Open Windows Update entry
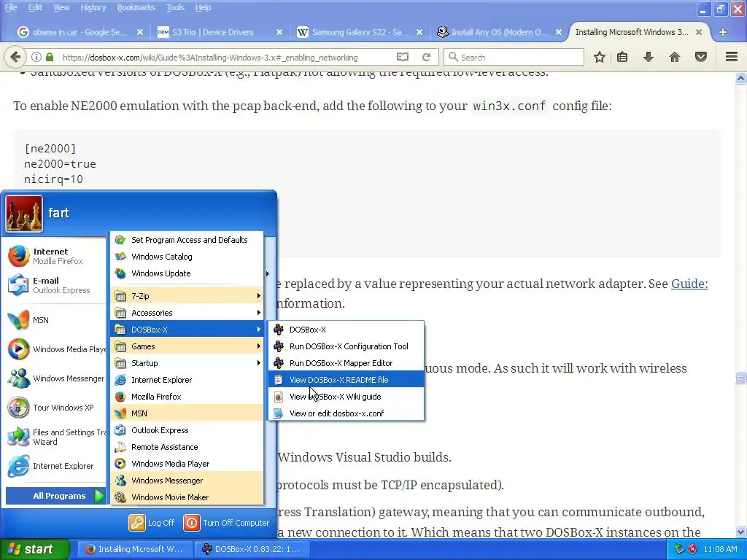This screenshot has height=560, width=747. point(187,273)
